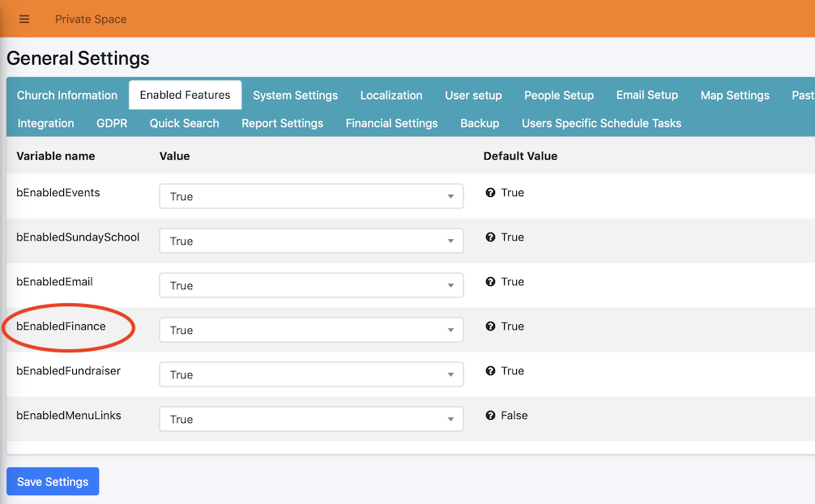Image resolution: width=815 pixels, height=504 pixels.
Task: Click the bEnabledMenuLinks variable name
Action: tap(69, 416)
